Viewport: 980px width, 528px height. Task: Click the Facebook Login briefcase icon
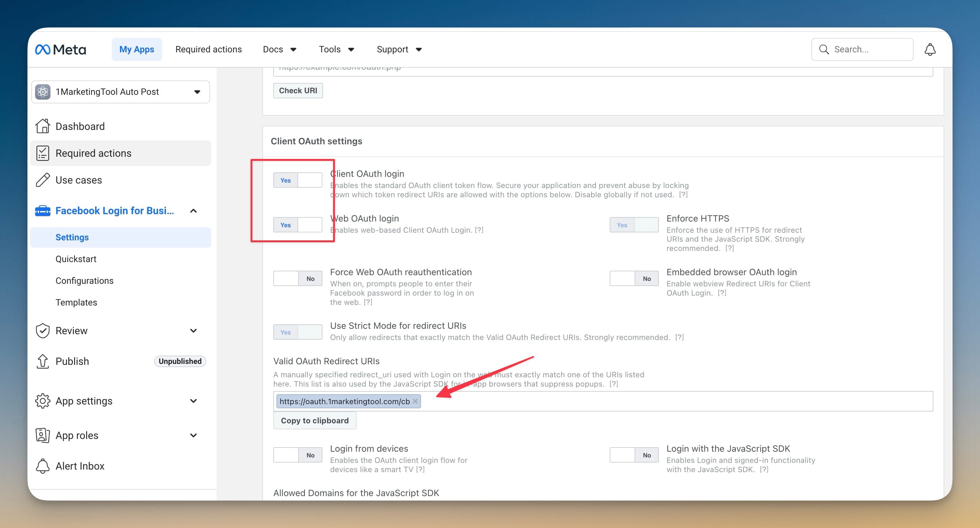pos(42,210)
